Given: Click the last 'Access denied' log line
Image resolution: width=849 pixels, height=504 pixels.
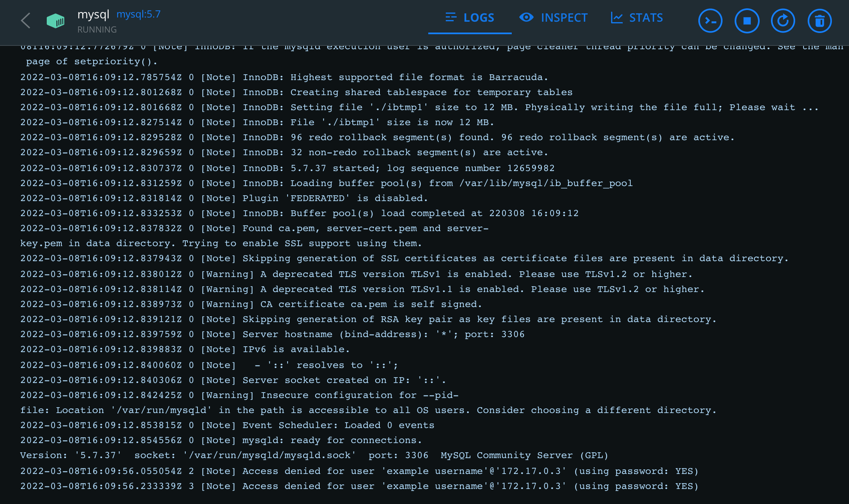Looking at the screenshot, I should [x=359, y=486].
